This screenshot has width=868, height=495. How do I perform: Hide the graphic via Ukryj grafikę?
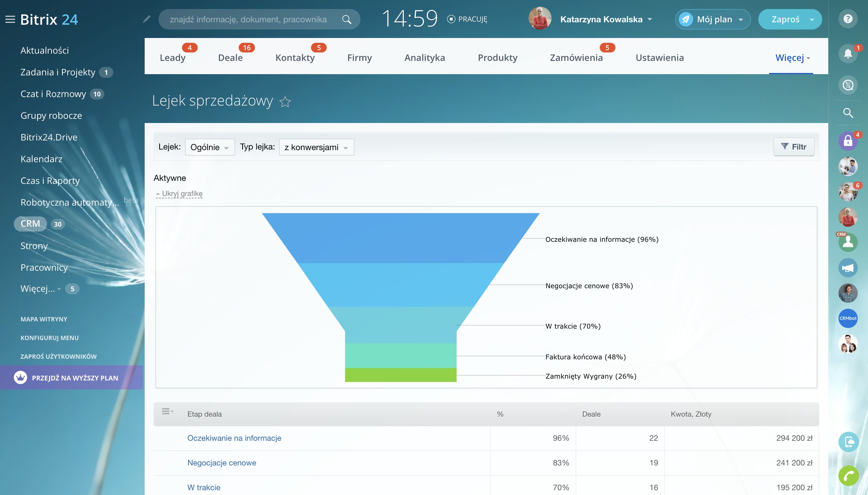182,194
